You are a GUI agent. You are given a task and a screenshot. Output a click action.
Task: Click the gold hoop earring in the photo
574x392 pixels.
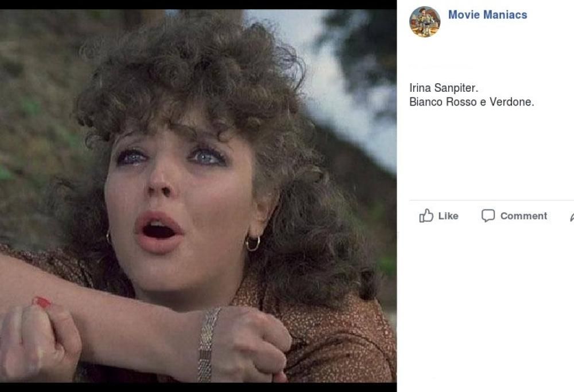[253, 244]
